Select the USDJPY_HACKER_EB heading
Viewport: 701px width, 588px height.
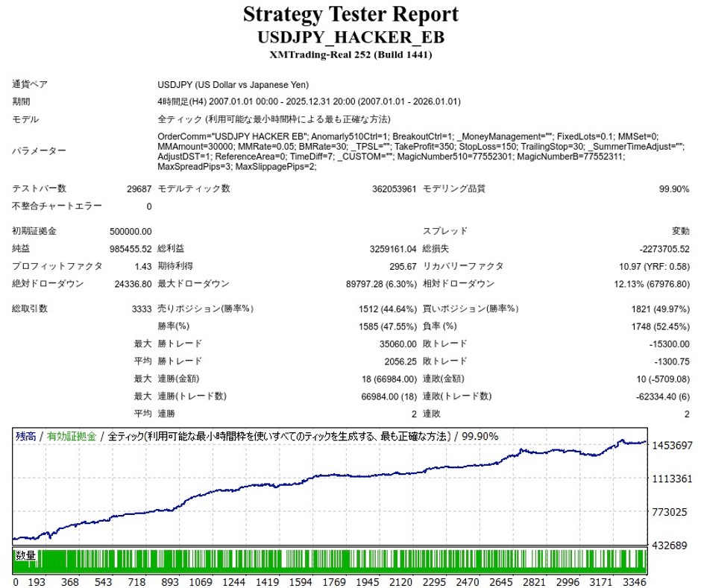point(350,37)
